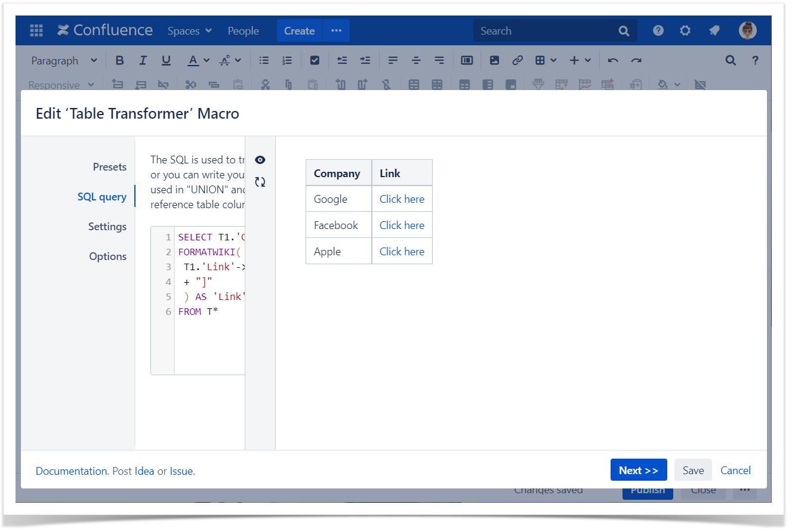Select the Presets tab
This screenshot has width=792, height=532.
109,167
